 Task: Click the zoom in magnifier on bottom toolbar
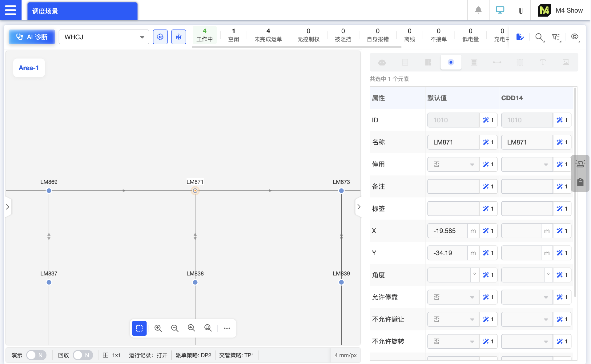point(158,328)
